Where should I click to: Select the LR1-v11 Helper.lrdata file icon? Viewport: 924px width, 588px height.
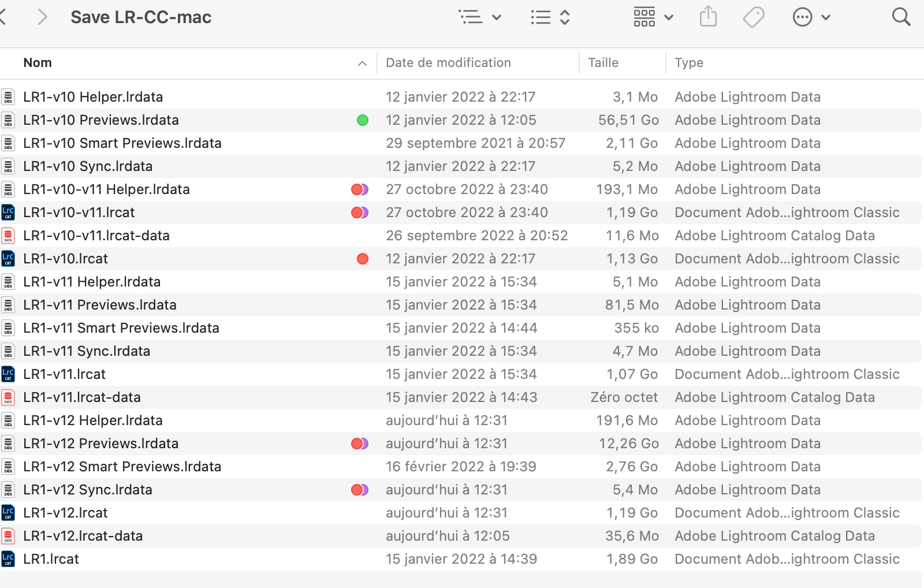tap(8, 282)
